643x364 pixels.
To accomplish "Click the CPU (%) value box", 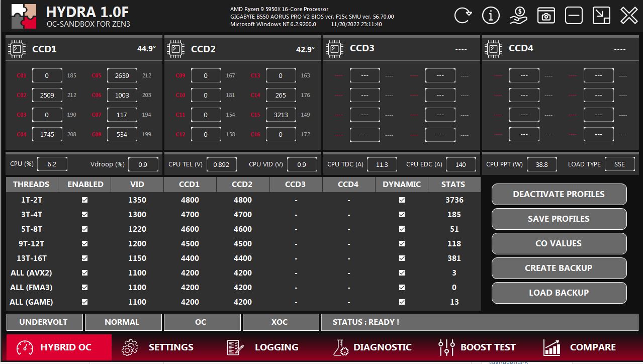I will (52, 164).
